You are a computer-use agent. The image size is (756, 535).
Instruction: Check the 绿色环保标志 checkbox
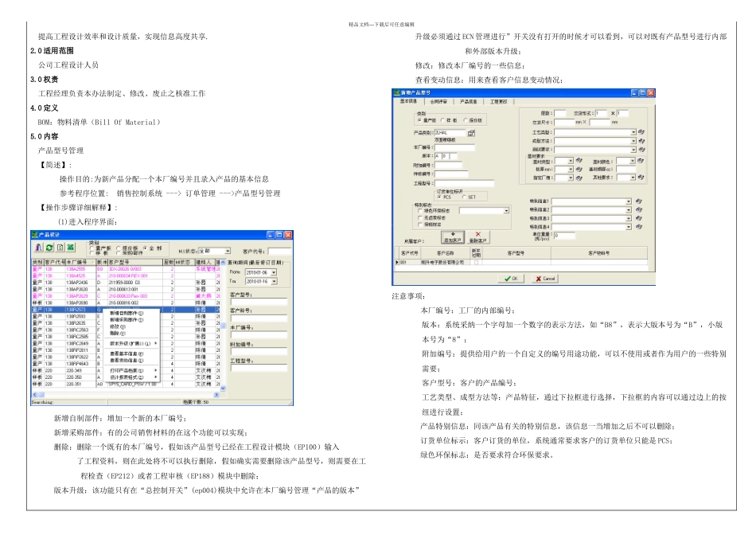[420, 211]
